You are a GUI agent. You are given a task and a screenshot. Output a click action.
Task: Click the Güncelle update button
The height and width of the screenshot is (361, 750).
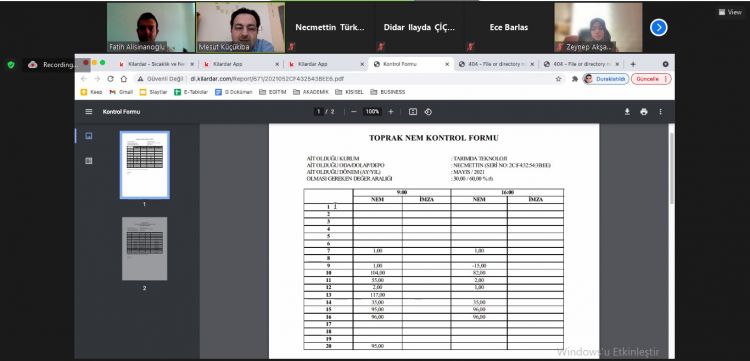point(651,79)
